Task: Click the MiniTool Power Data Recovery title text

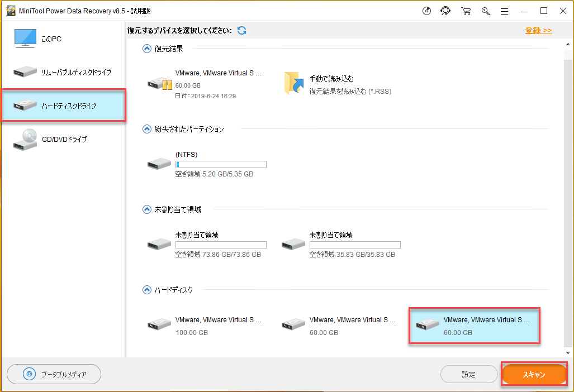Action: point(85,11)
